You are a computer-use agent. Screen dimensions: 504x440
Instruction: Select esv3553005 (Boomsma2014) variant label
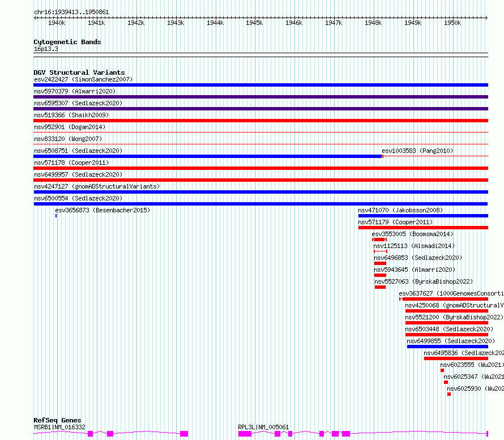pyautogui.click(x=412, y=234)
